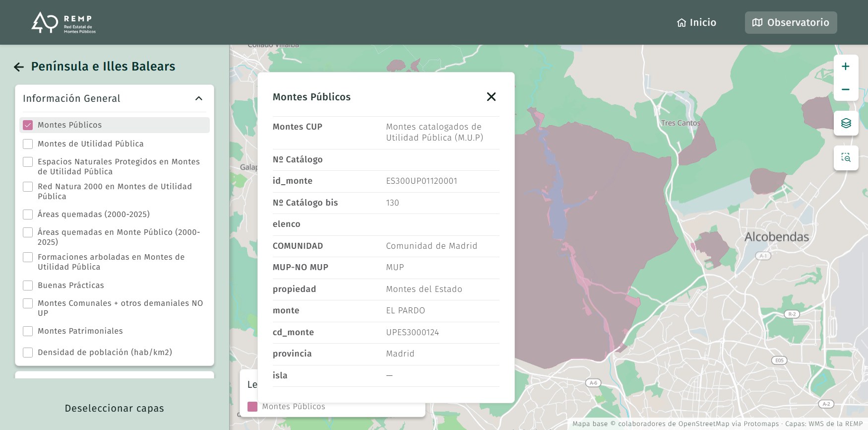Enable Formaciones arboladas layer
The width and height of the screenshot is (868, 430).
pos(28,257)
